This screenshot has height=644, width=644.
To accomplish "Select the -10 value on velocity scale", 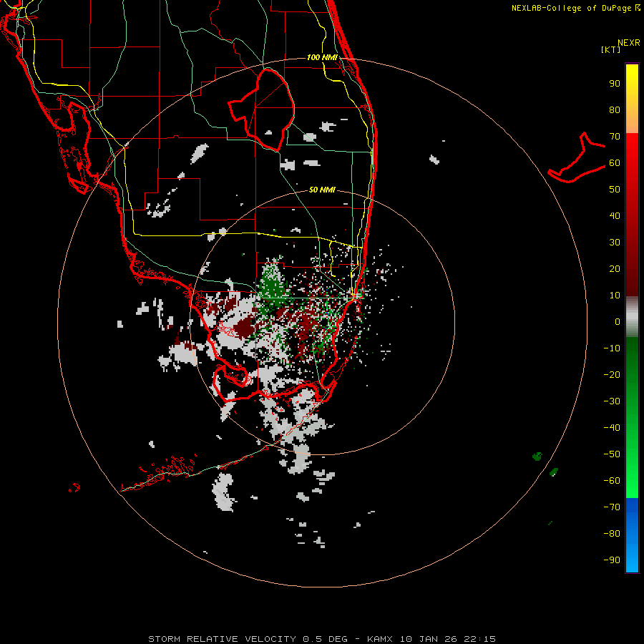I will pyautogui.click(x=612, y=348).
